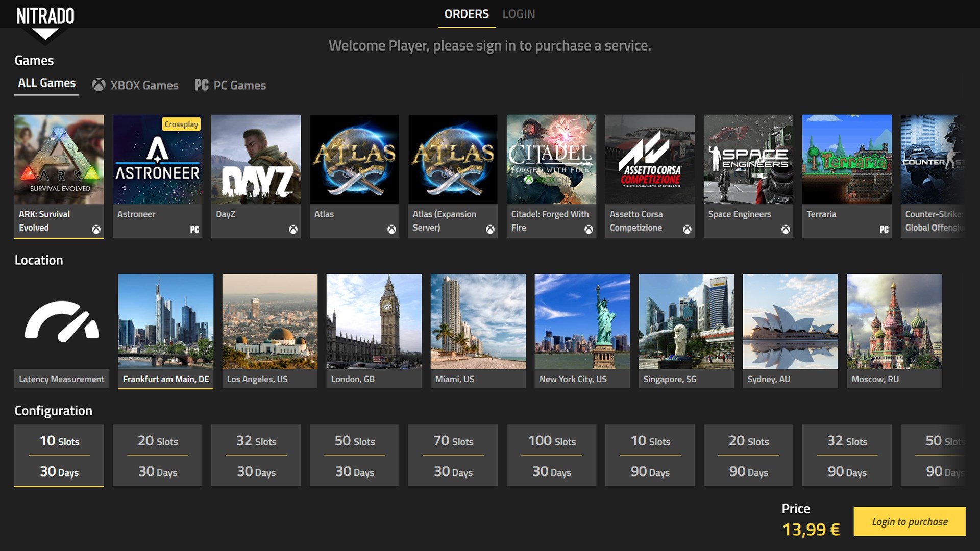The image size is (980, 551).
Task: Click the Latency Measurement gauge icon
Action: pos(61,321)
